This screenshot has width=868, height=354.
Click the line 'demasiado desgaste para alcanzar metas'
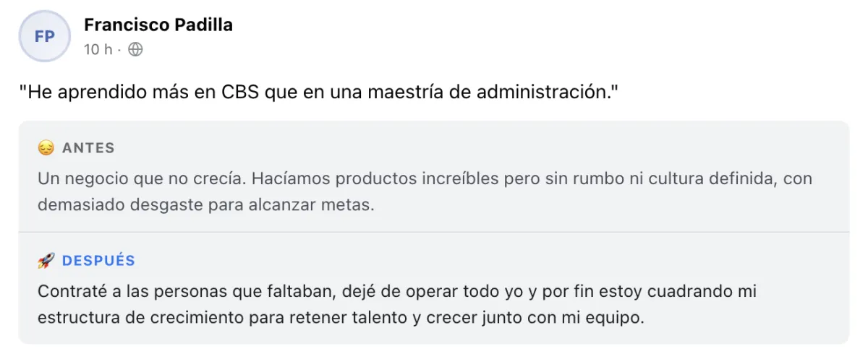click(206, 204)
